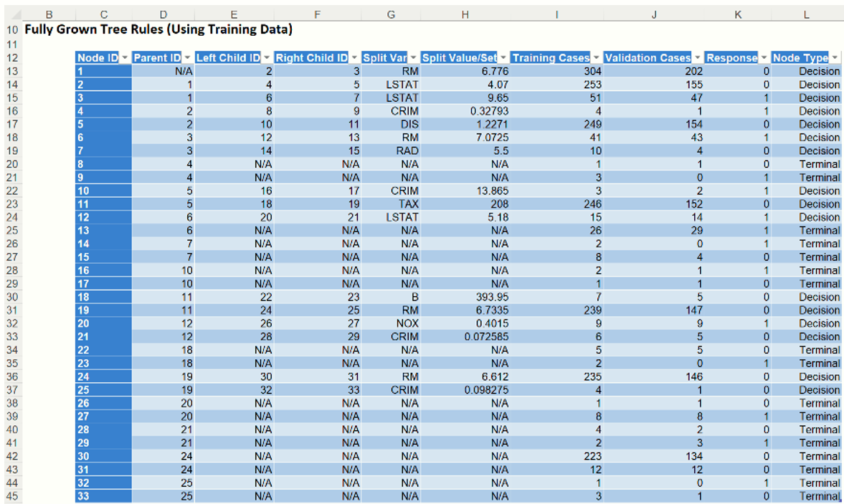844x504 pixels.
Task: Expand the Left Child ID filter arrow
Action: 267,58
